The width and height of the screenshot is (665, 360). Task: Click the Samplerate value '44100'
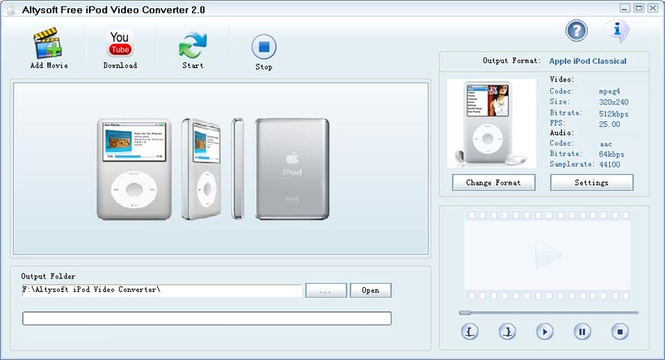click(x=609, y=165)
